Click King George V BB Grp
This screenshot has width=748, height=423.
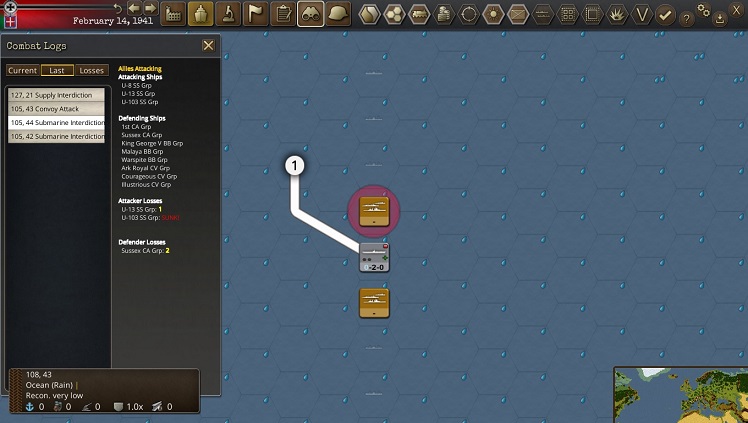[x=152, y=143]
